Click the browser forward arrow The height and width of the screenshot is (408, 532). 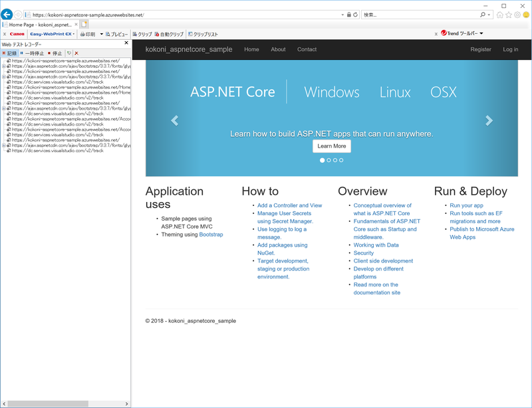pyautogui.click(x=18, y=15)
